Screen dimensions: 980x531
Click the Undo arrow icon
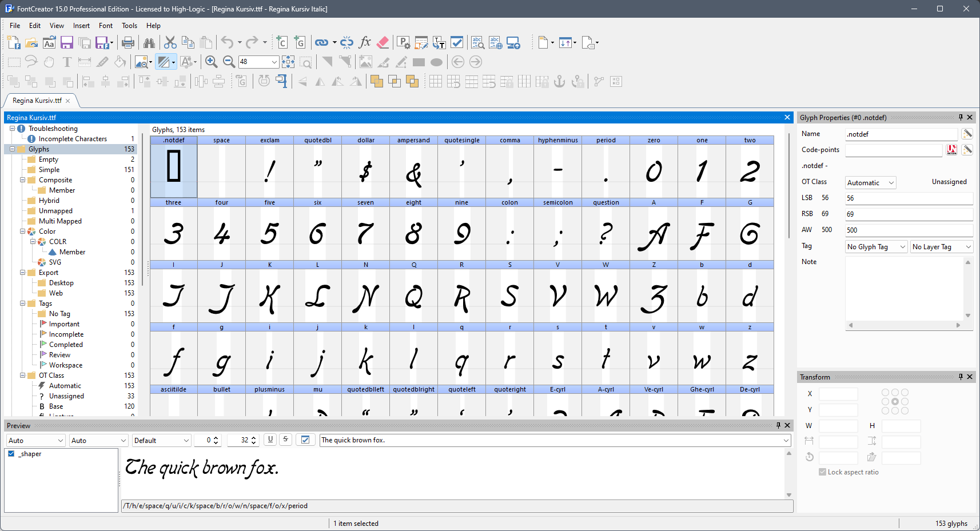[x=227, y=42]
